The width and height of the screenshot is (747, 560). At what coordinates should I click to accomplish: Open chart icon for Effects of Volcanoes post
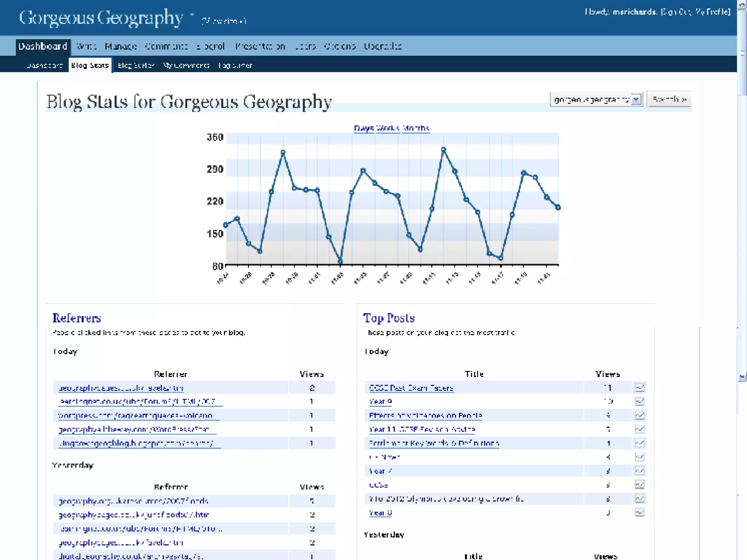[x=639, y=415]
